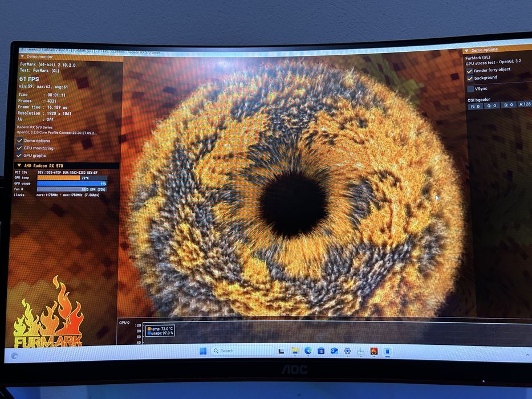
Task: Uncheck the background checkbox
Action: [470, 79]
